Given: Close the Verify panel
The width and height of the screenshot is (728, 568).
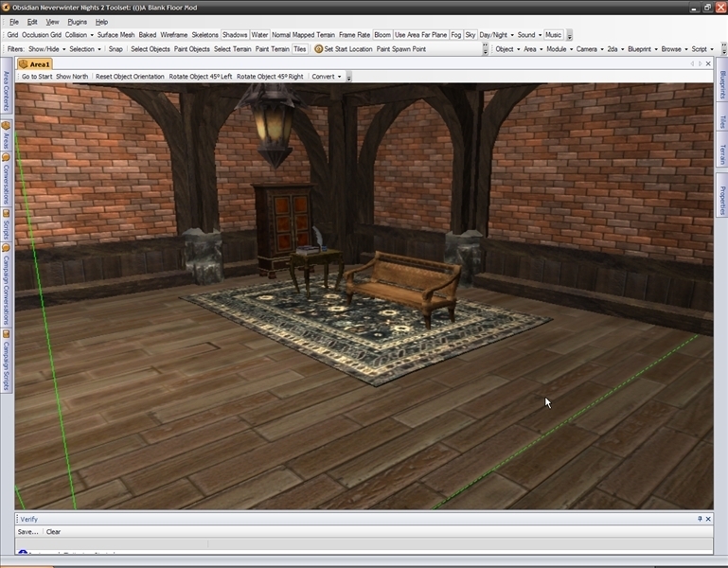Looking at the screenshot, I should pos(710,519).
